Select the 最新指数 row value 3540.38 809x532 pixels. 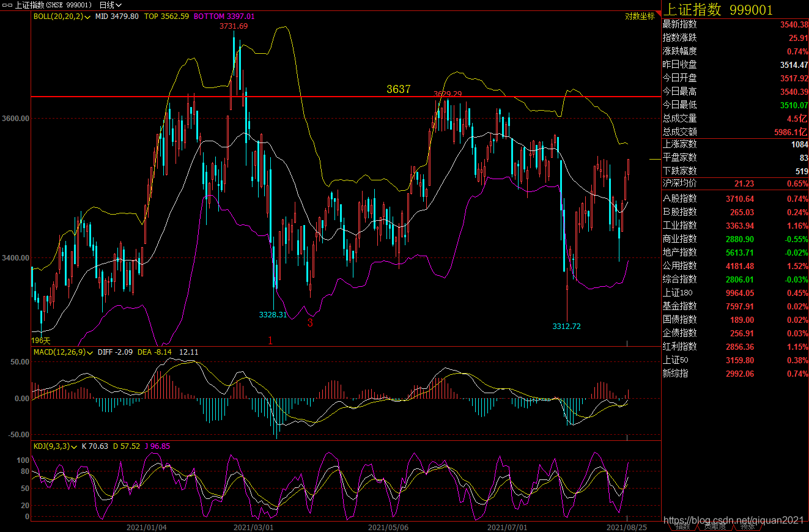(794, 24)
